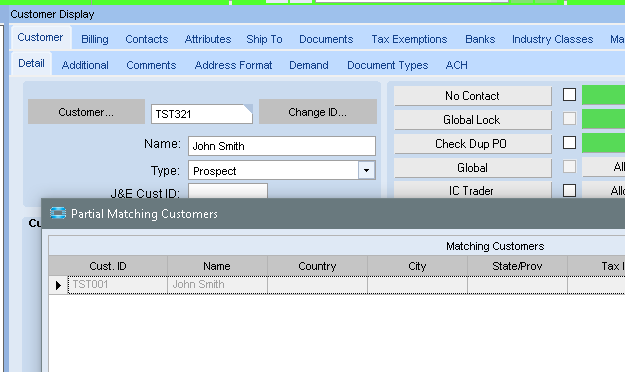Click into the customer ID field TST321
The image size is (625, 372).
coord(202,114)
